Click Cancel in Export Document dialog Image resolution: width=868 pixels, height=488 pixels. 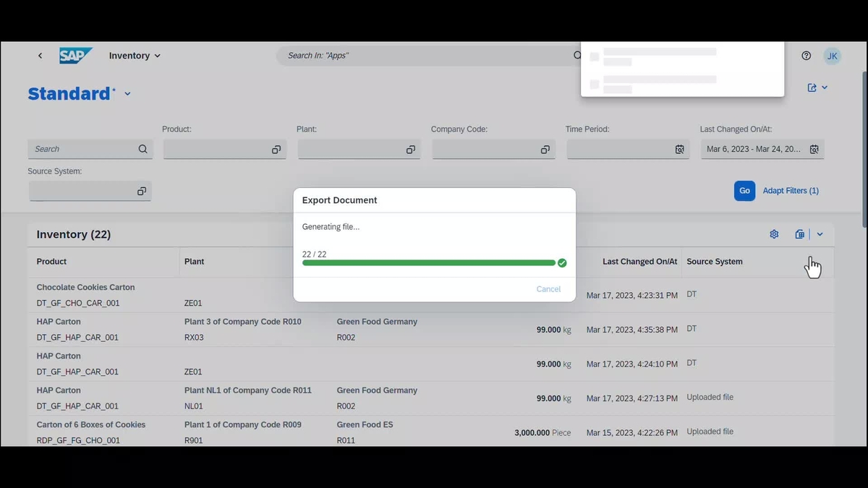point(548,289)
